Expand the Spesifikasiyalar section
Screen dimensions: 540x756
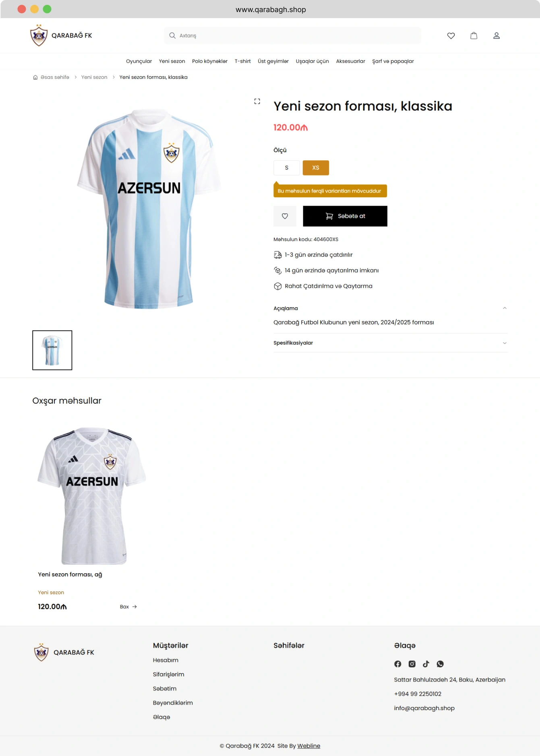390,343
